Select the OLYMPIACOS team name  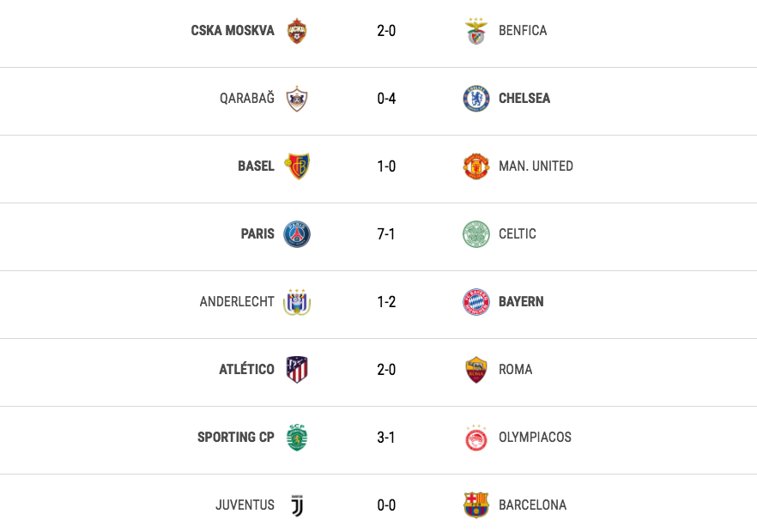[535, 438]
